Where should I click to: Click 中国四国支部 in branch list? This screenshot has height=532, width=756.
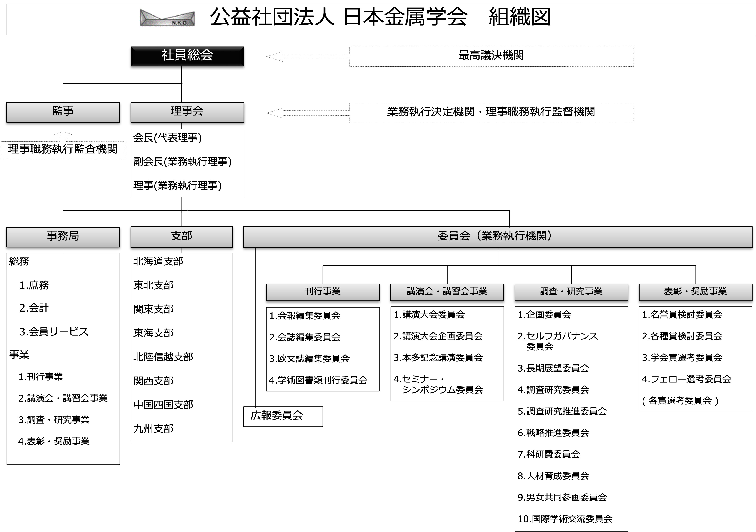coord(163,405)
